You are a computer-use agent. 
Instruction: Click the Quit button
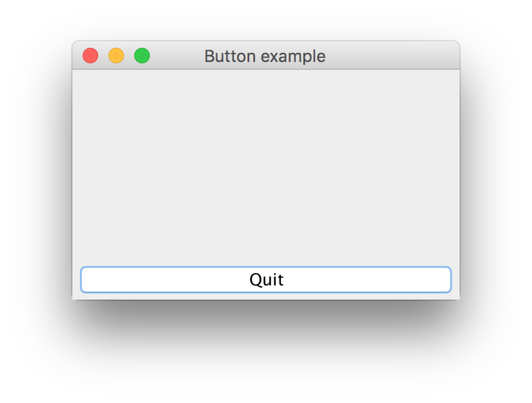266,280
